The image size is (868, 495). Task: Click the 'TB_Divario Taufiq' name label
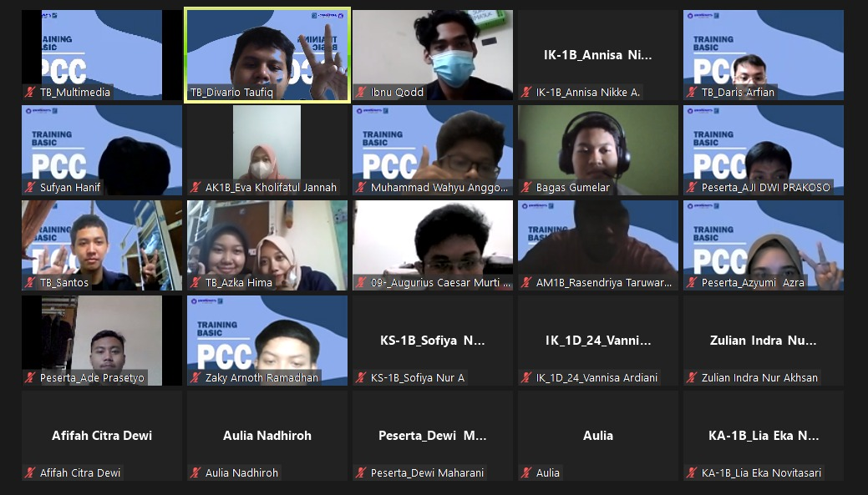(232, 93)
